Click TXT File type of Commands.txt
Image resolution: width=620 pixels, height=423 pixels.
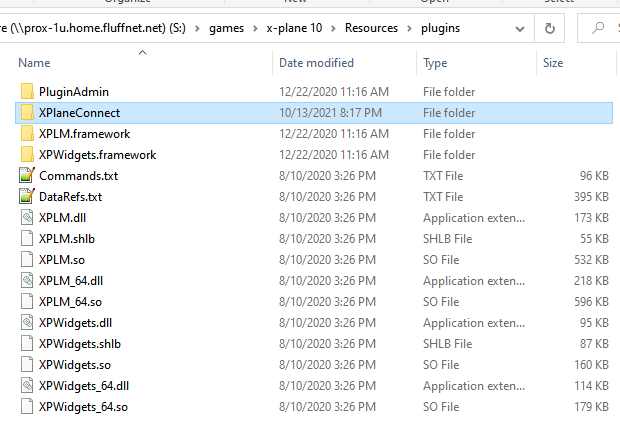[x=443, y=176]
